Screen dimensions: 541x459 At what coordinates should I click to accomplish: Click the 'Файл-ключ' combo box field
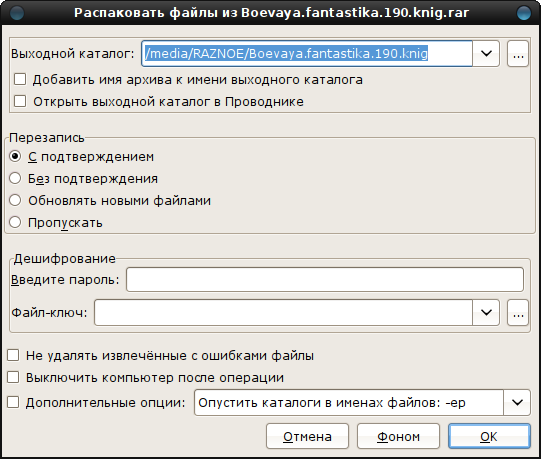(283, 313)
